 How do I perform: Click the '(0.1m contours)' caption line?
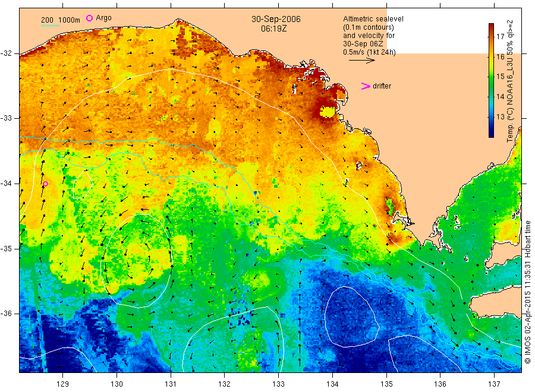point(368,27)
